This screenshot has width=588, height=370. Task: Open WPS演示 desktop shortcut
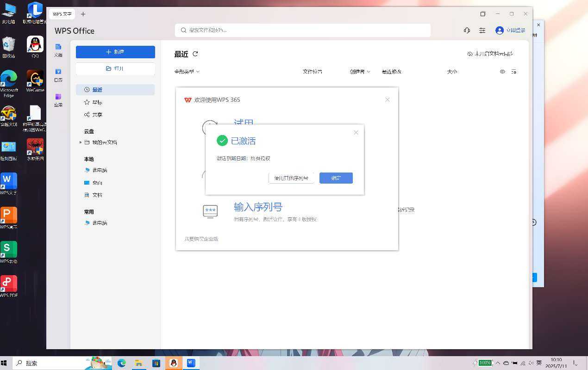[x=8, y=218]
